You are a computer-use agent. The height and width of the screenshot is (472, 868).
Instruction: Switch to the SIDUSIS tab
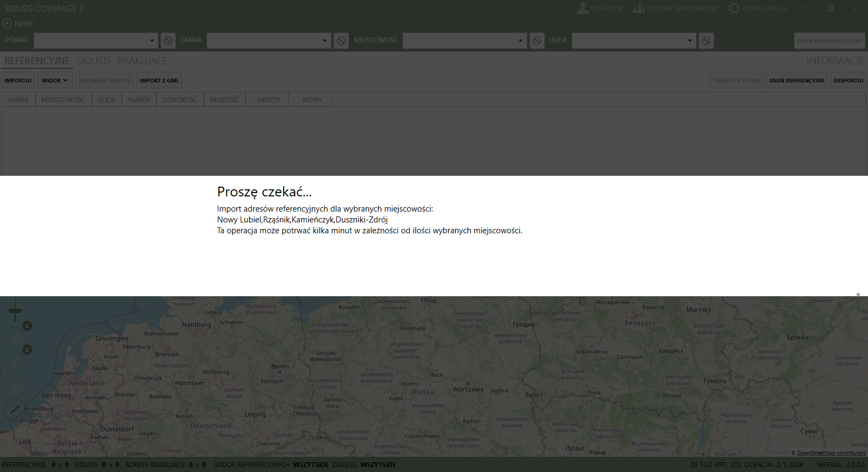point(93,61)
